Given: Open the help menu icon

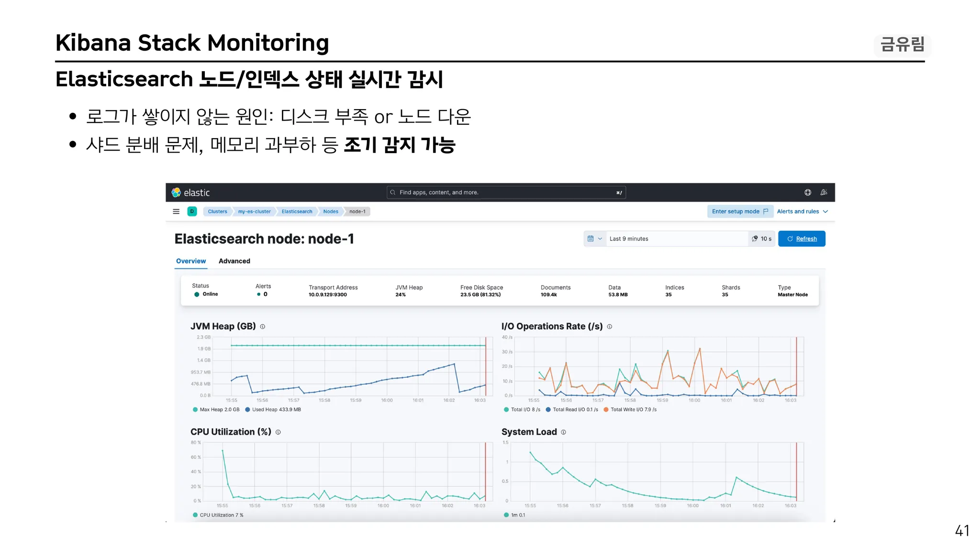Looking at the screenshot, I should point(808,192).
